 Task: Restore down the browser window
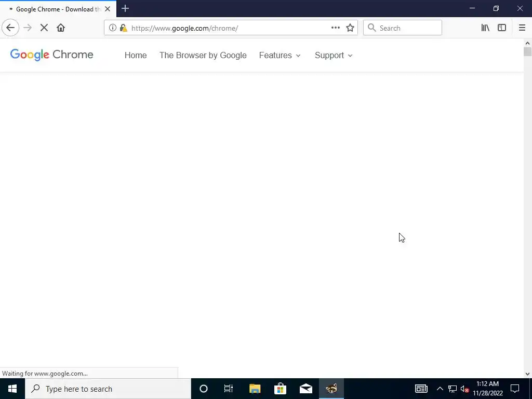click(496, 8)
